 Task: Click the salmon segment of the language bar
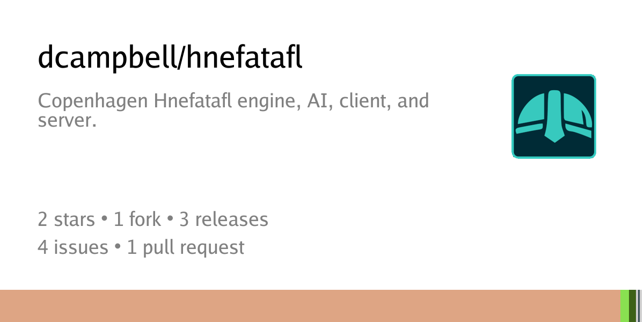click(309, 306)
